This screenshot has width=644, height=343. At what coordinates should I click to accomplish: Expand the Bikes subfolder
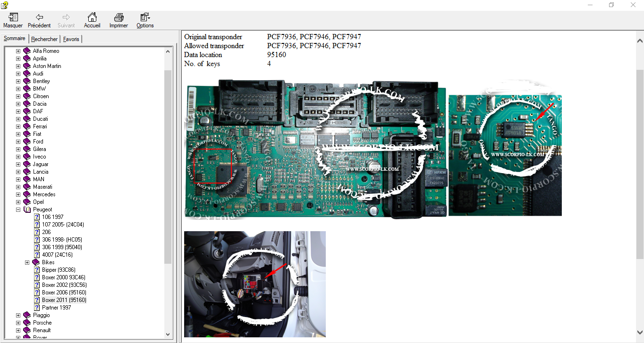[27, 262]
